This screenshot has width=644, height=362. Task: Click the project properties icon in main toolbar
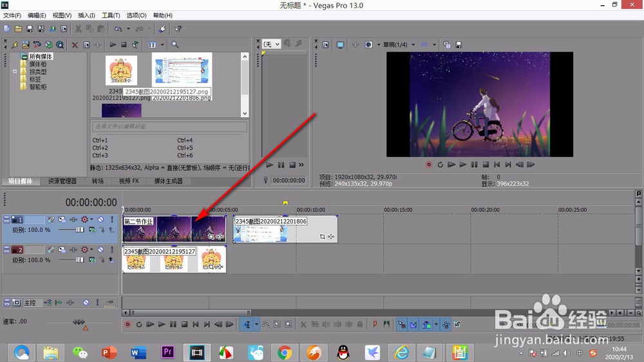pos(64,29)
